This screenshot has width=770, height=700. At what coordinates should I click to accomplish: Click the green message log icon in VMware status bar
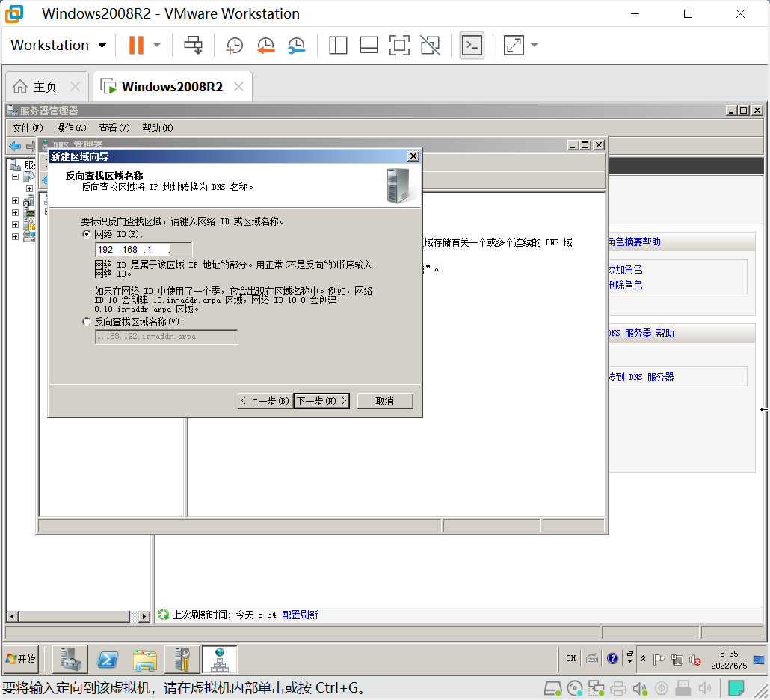[736, 688]
